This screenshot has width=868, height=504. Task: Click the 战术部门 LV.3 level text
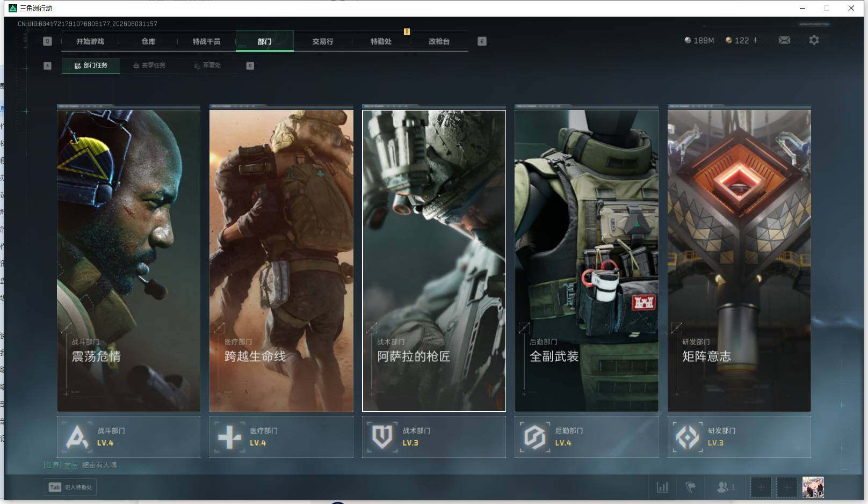(x=410, y=443)
